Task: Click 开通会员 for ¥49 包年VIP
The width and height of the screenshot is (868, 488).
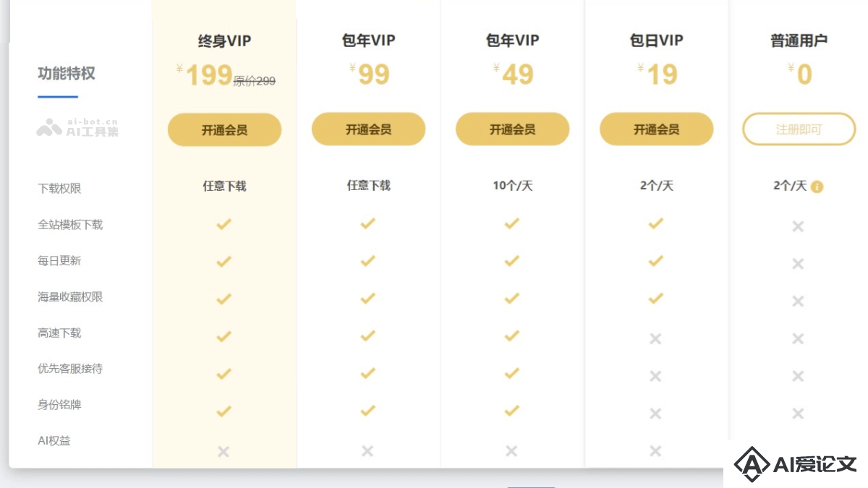Action: click(512, 129)
